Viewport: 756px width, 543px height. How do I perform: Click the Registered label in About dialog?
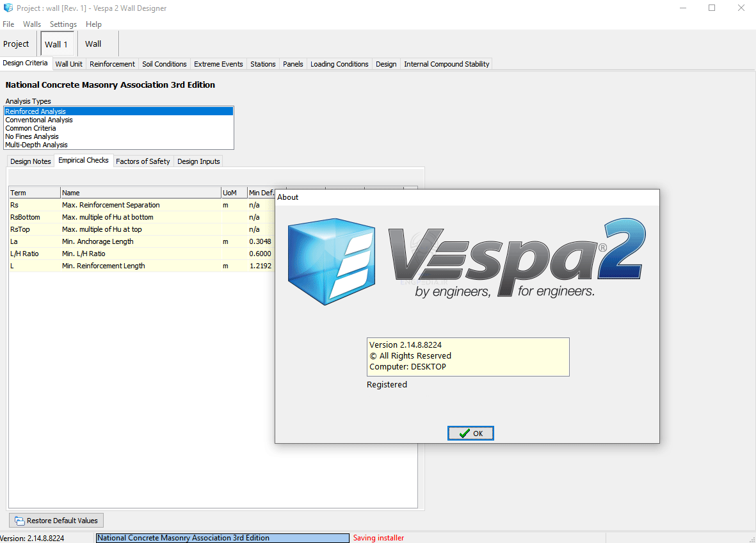coord(387,385)
